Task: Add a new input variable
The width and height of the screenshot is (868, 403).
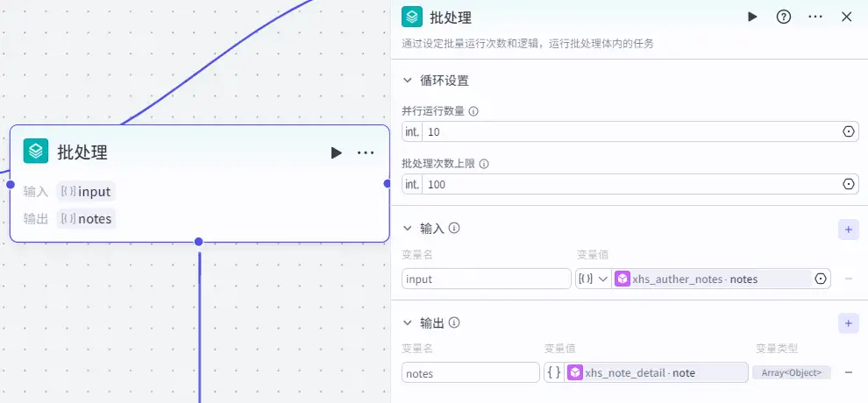Action: (849, 230)
